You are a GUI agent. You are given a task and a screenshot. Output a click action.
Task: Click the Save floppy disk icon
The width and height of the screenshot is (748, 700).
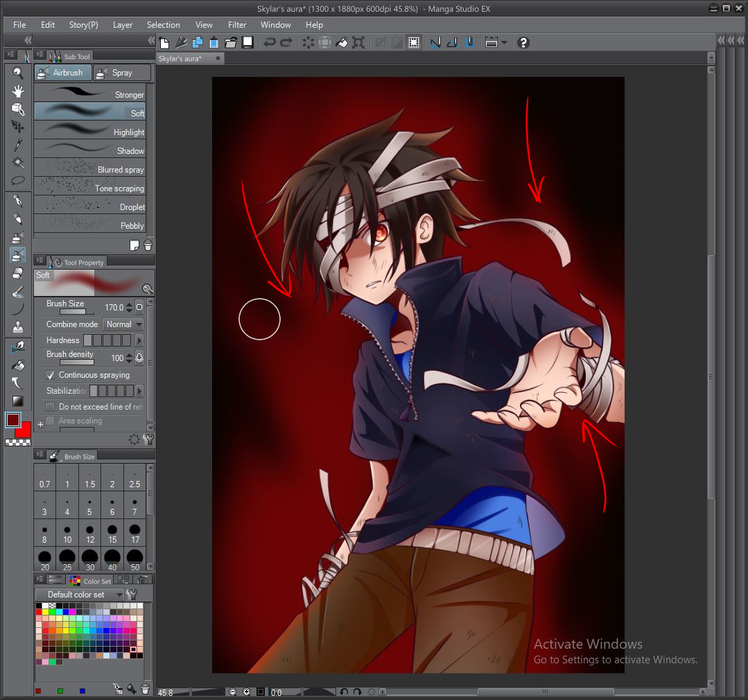click(x=247, y=43)
